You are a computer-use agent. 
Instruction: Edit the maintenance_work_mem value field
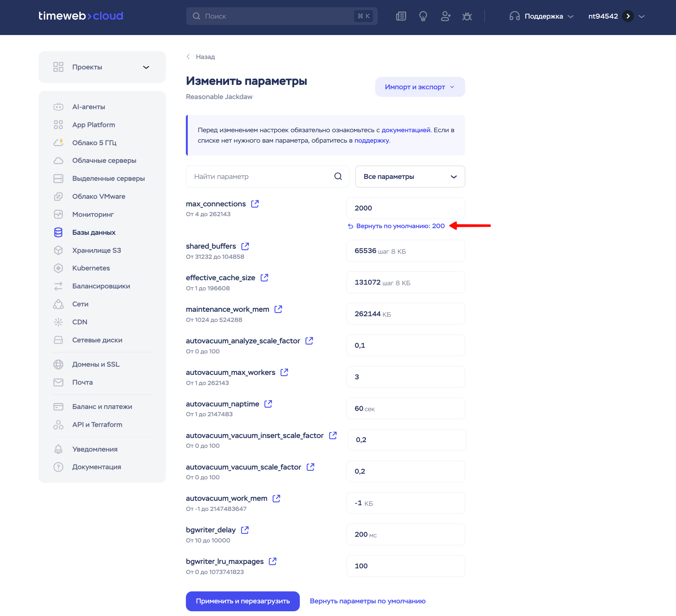406,314
